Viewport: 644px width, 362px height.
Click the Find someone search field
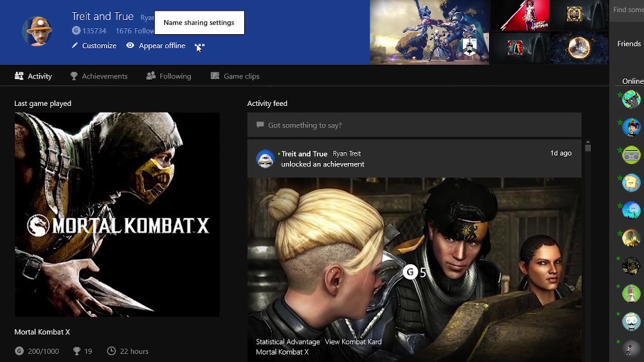click(627, 9)
